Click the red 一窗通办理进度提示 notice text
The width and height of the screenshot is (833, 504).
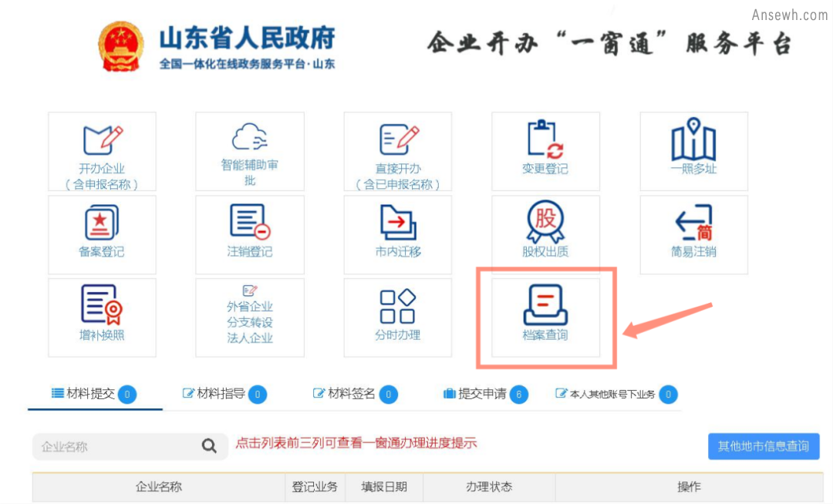pos(356,443)
